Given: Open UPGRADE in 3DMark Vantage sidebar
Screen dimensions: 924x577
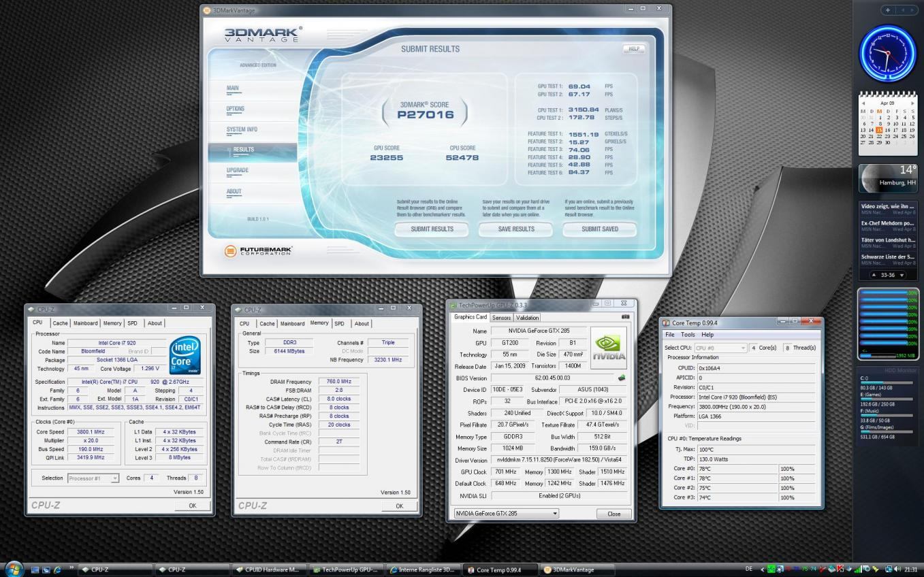Looking at the screenshot, I should click(238, 170).
